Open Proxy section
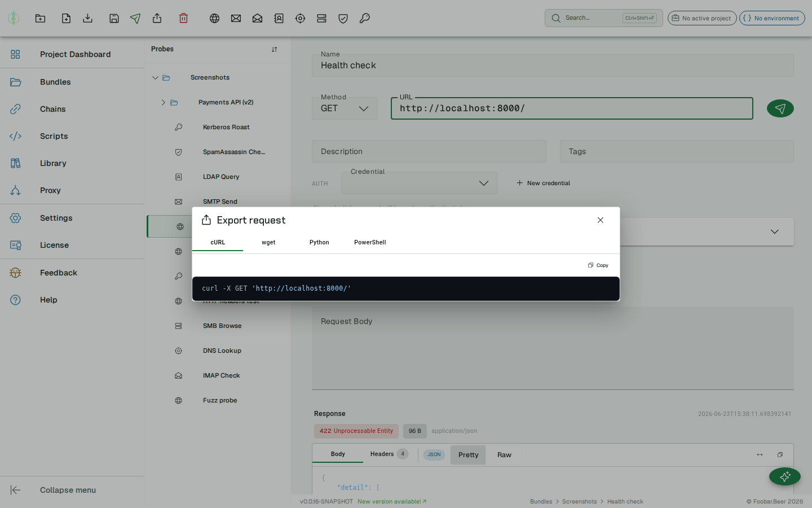 pyautogui.click(x=72, y=190)
